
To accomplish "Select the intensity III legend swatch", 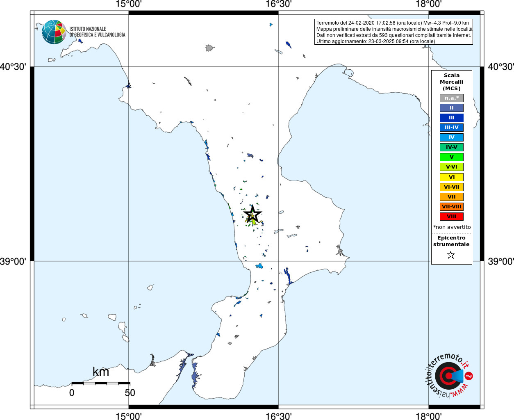I will (452, 118).
